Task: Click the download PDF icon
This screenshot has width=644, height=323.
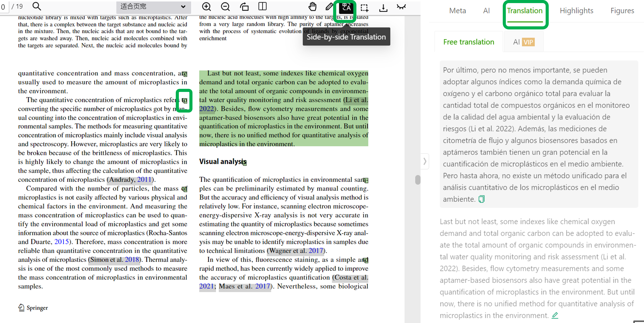Action: coord(383,8)
